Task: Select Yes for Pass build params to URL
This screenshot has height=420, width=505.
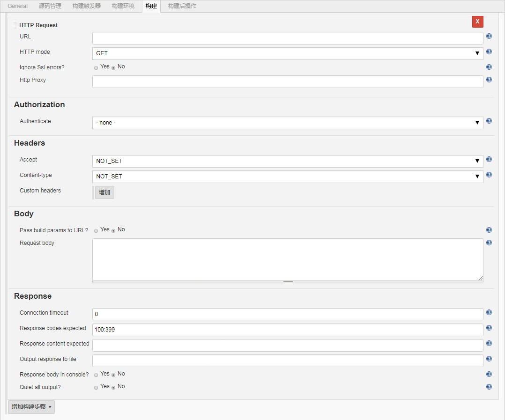Action: pos(96,231)
